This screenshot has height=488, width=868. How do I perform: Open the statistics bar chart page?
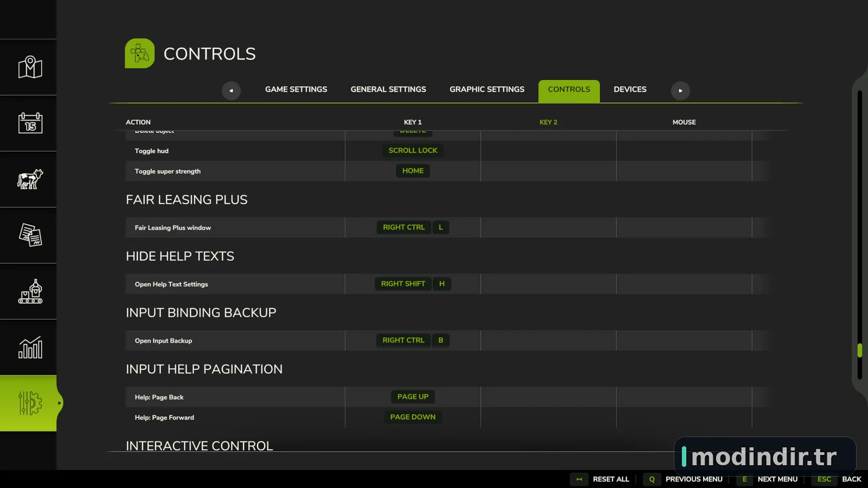tap(30, 347)
